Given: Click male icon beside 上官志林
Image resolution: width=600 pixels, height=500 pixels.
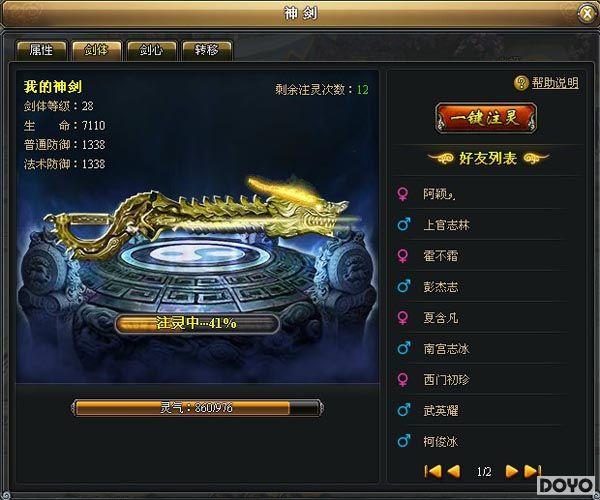Looking at the screenshot, I should point(404,225).
